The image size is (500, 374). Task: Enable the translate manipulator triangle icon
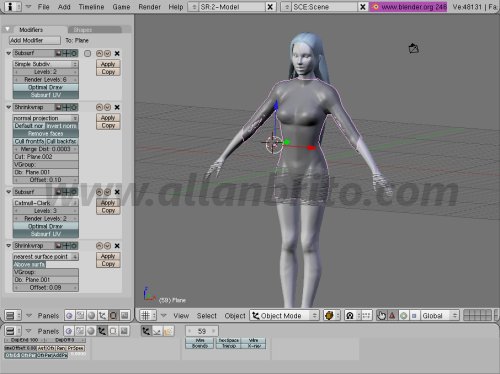(x=392, y=315)
